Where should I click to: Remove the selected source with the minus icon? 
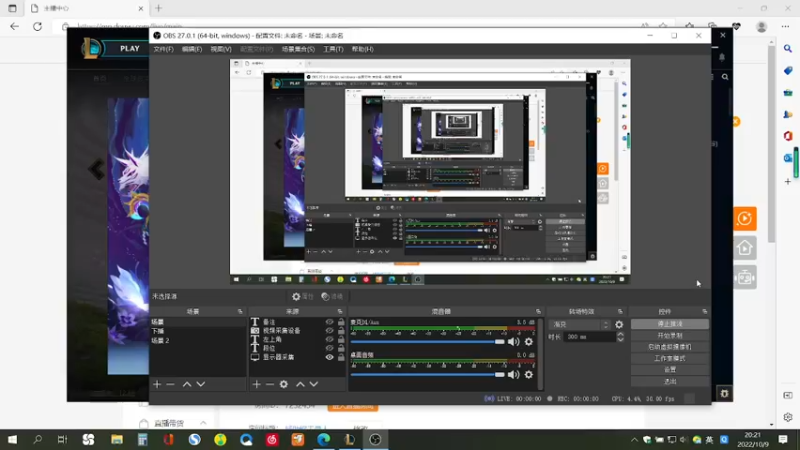point(270,384)
